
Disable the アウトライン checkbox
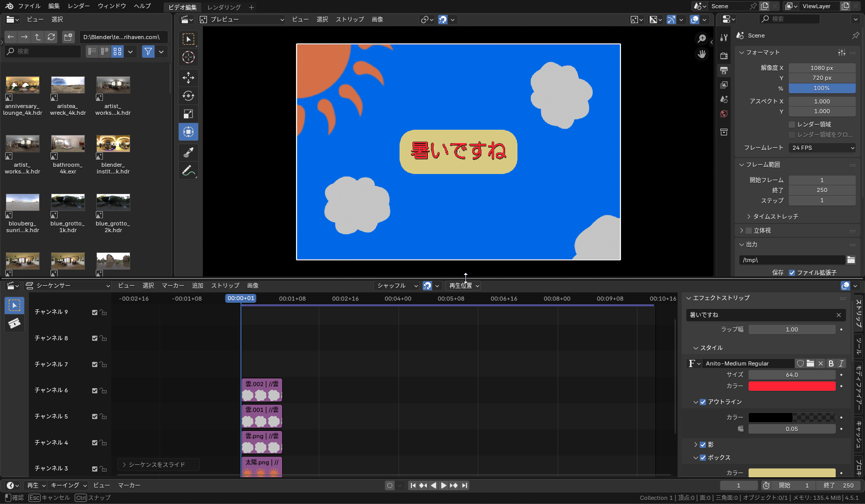[x=703, y=402]
